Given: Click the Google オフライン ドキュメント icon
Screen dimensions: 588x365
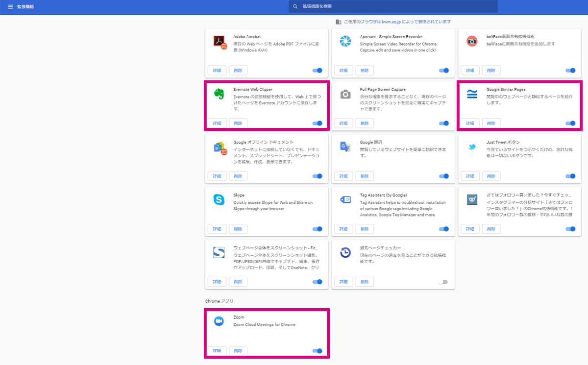Looking at the screenshot, I should click(x=220, y=147).
